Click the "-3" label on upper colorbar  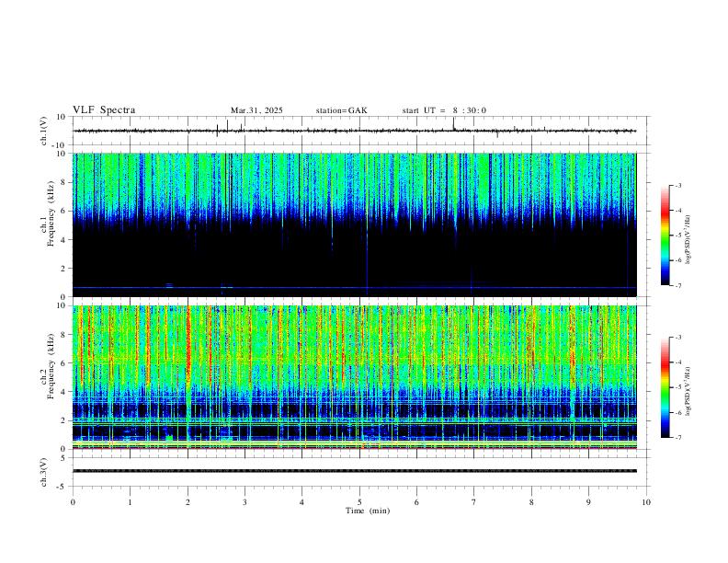[x=678, y=185]
